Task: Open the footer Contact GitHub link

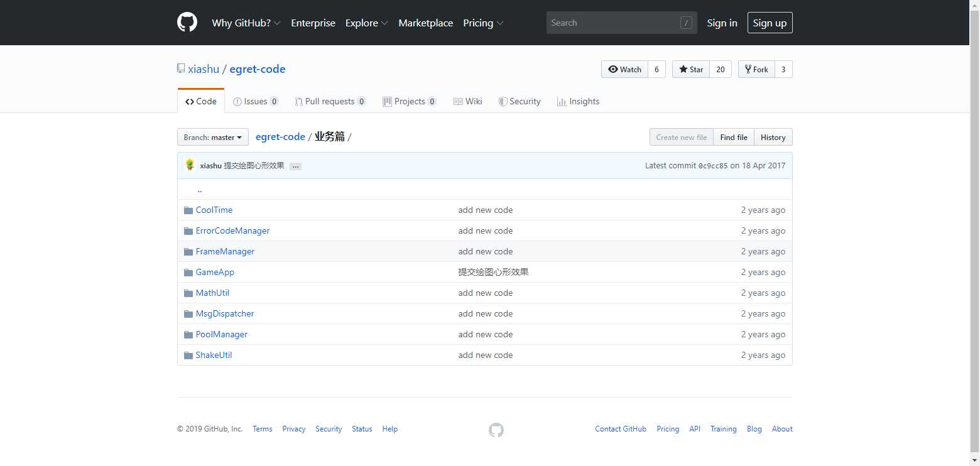Action: point(621,429)
